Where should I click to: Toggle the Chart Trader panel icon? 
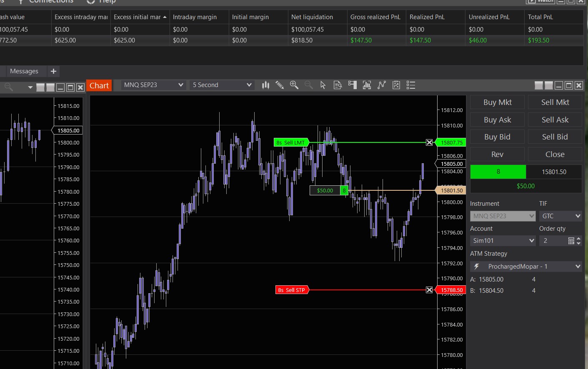[x=353, y=85]
